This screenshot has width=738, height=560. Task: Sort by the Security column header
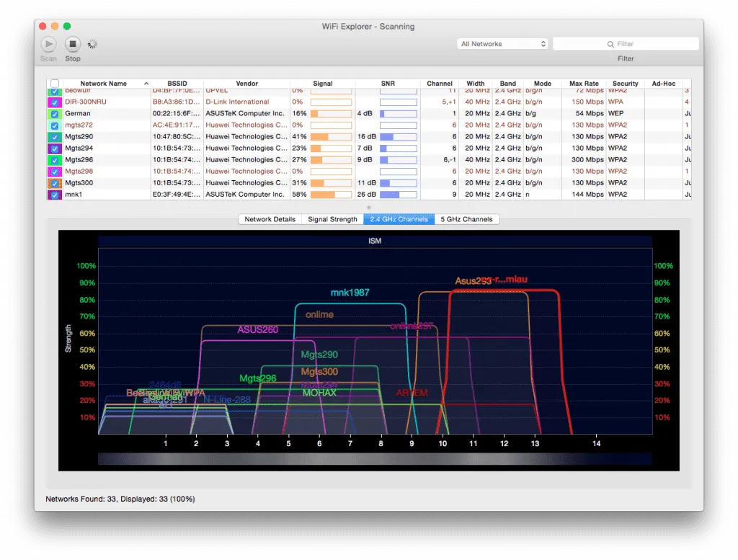tap(625, 84)
